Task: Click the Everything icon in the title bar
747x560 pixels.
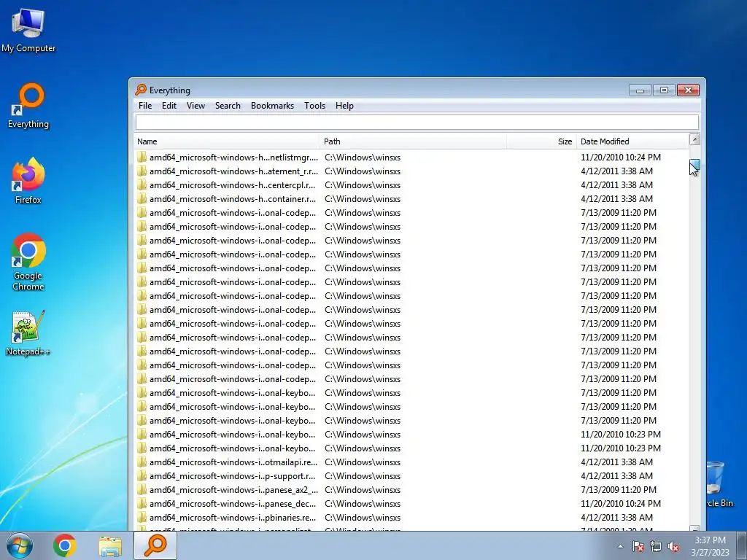Action: pos(141,90)
